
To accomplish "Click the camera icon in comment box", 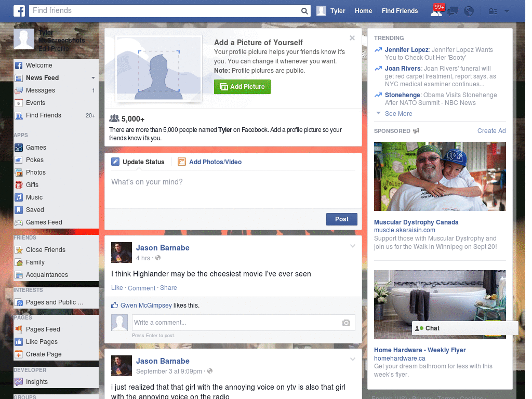I will pos(345,323).
